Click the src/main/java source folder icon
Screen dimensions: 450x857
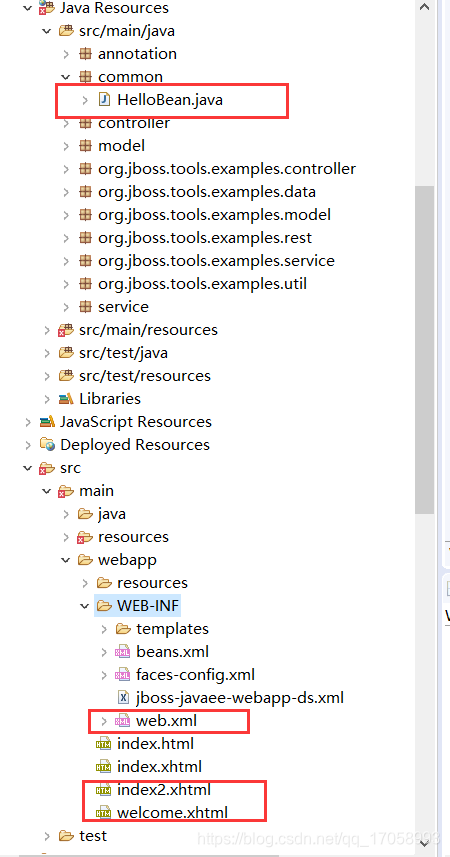tap(66, 31)
